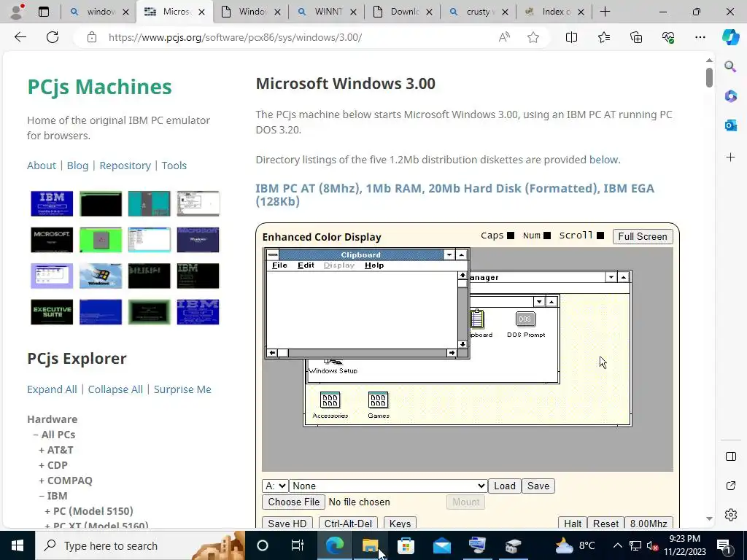Go back to the previous page
747x560 pixels.
pyautogui.click(x=20, y=37)
